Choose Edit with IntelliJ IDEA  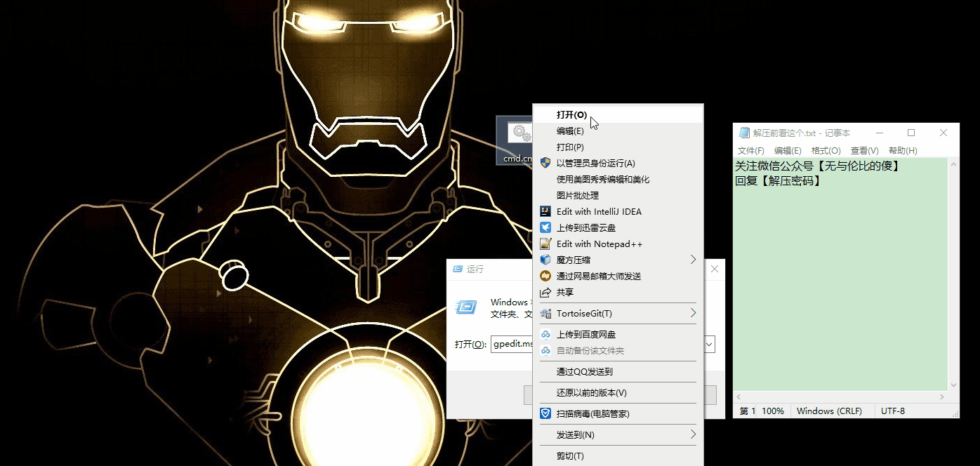click(x=618, y=212)
